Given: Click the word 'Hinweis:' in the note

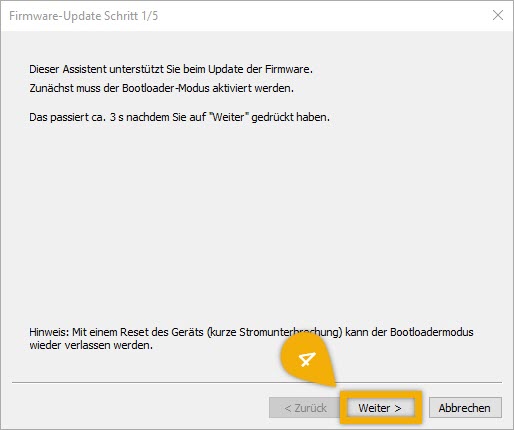Looking at the screenshot, I should (x=49, y=332).
